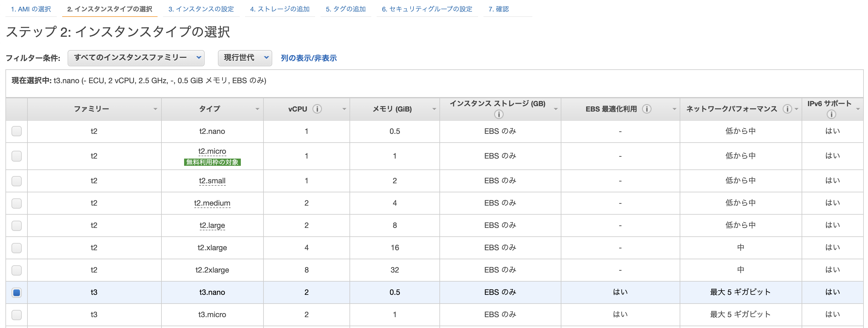Click the t3.nano type cell
Screen dimensions: 868x328
(212, 292)
